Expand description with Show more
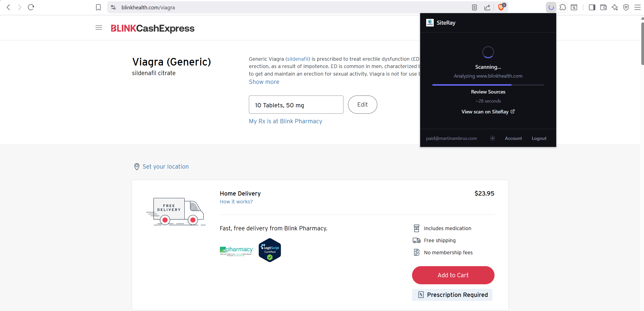This screenshot has height=311, width=644. point(264,82)
